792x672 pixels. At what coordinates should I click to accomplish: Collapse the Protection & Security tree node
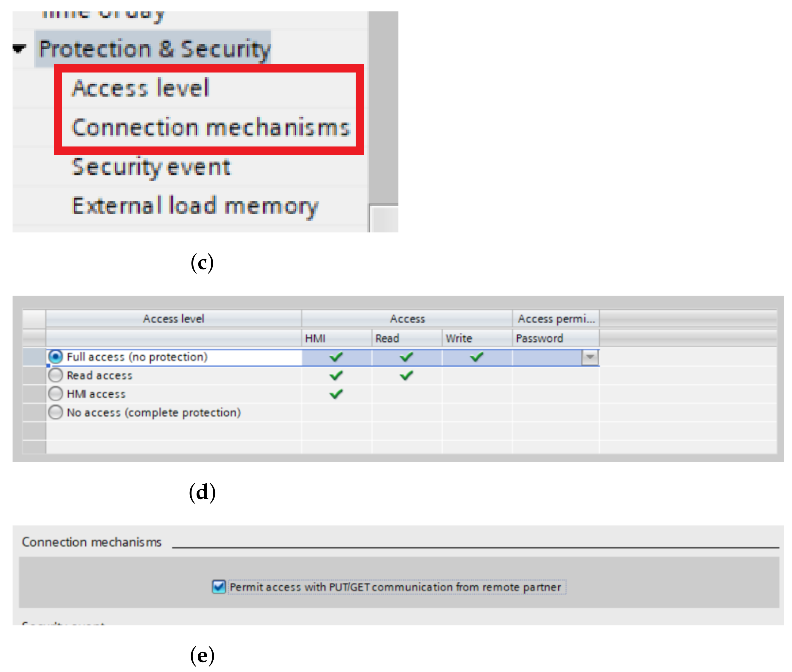pos(19,49)
